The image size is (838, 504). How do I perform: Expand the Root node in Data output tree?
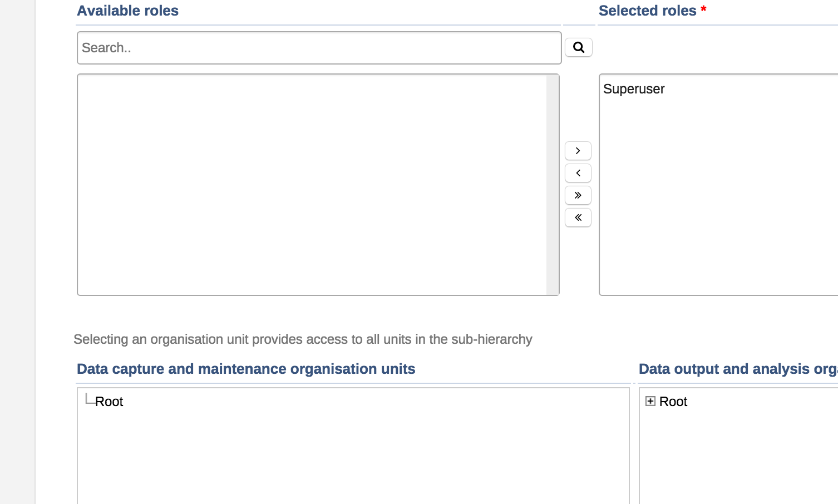point(650,401)
